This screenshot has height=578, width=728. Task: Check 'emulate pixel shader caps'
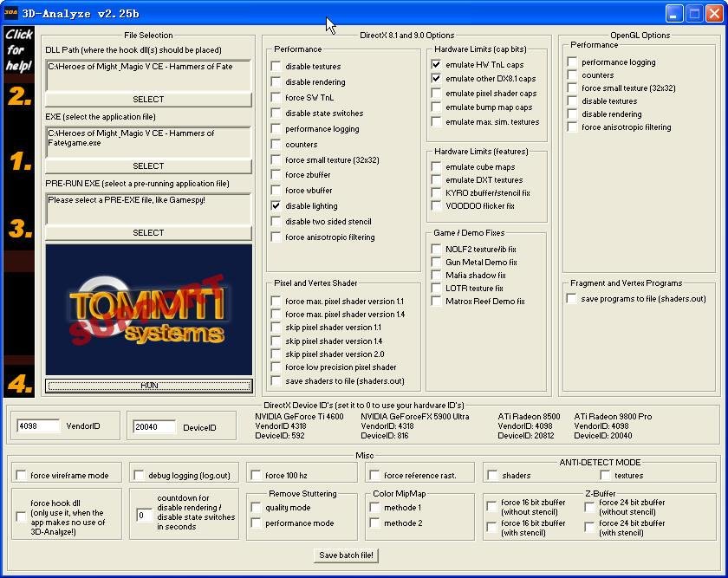click(x=437, y=94)
